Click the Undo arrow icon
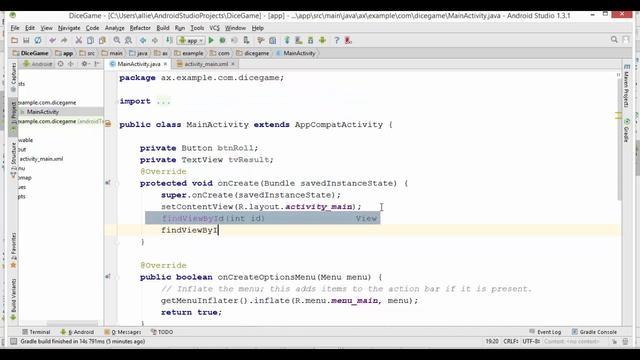640x360 pixels. coord(52,40)
